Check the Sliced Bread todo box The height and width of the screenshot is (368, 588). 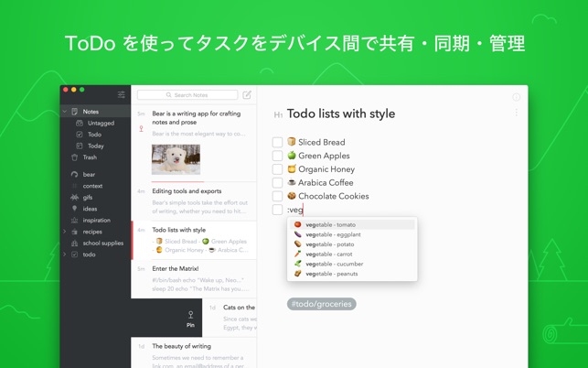click(x=277, y=142)
